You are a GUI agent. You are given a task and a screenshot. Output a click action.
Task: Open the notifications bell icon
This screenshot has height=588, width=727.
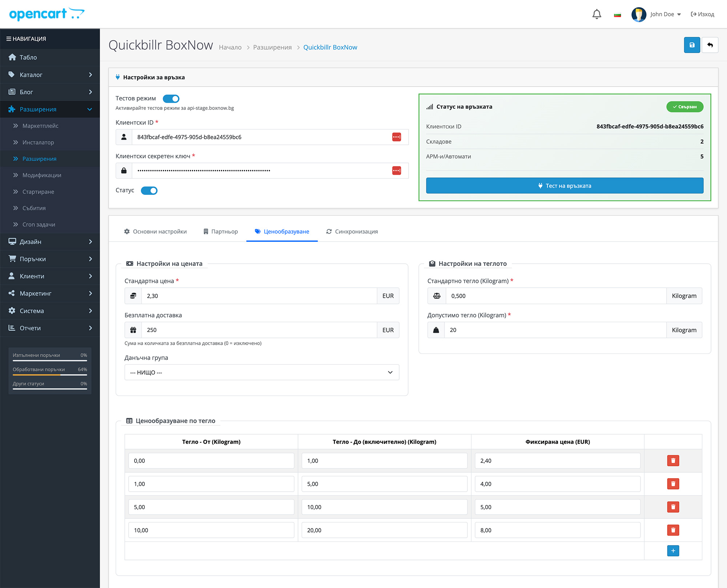pyautogui.click(x=597, y=14)
